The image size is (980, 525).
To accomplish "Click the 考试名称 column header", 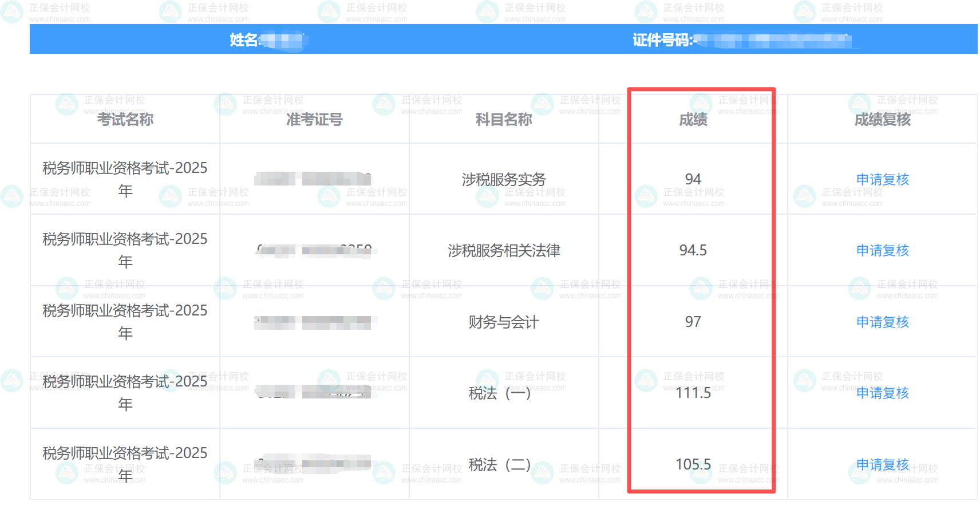I will (125, 120).
